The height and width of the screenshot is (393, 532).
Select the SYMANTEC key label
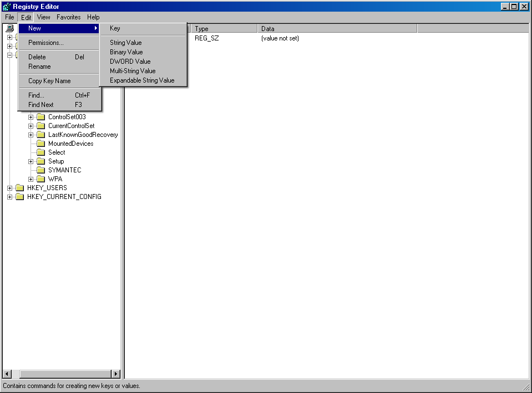point(64,170)
